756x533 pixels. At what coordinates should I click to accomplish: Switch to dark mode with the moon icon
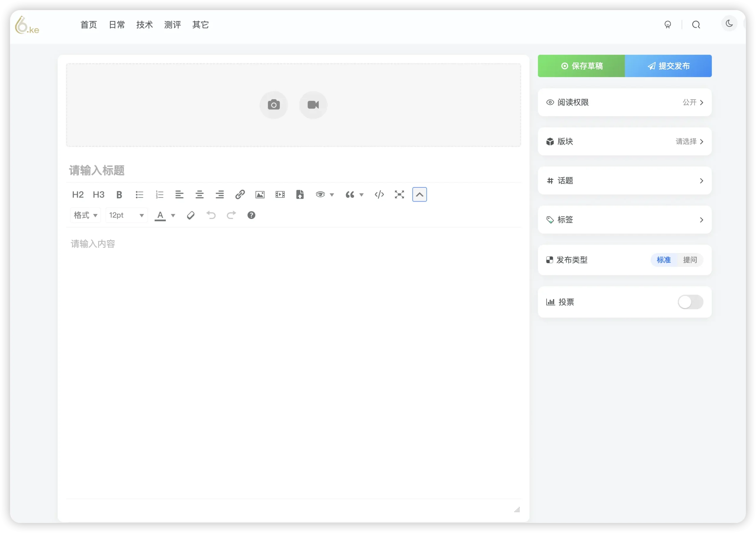click(729, 24)
